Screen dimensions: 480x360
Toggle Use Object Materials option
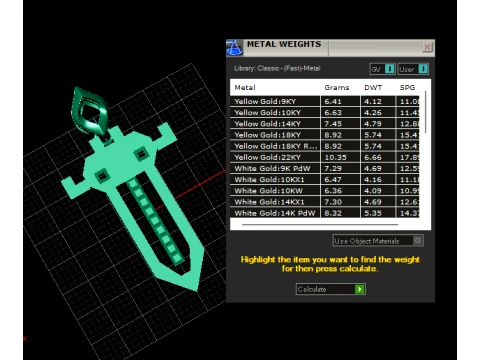coord(378,241)
